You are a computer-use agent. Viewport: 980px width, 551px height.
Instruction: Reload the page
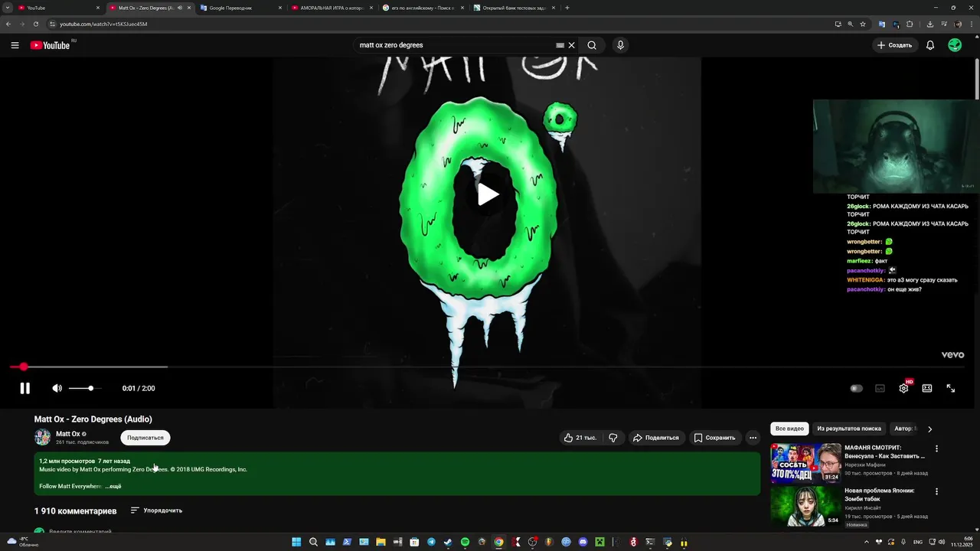coord(35,24)
